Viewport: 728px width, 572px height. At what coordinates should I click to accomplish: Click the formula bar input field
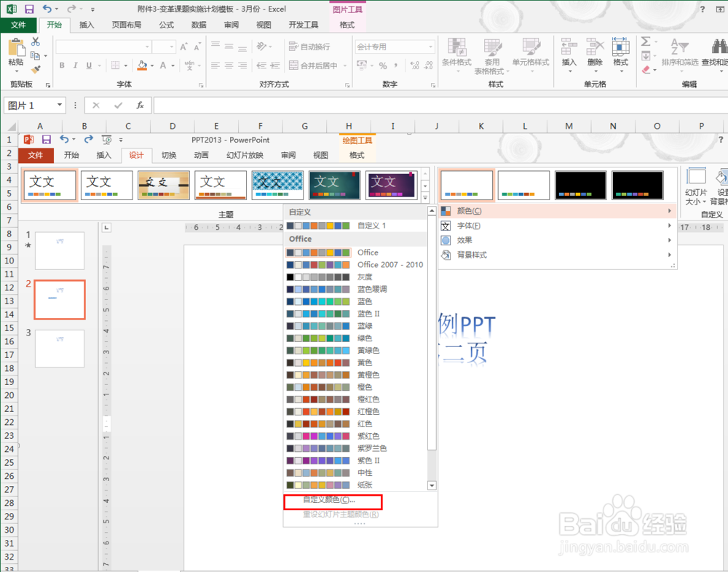[440, 106]
